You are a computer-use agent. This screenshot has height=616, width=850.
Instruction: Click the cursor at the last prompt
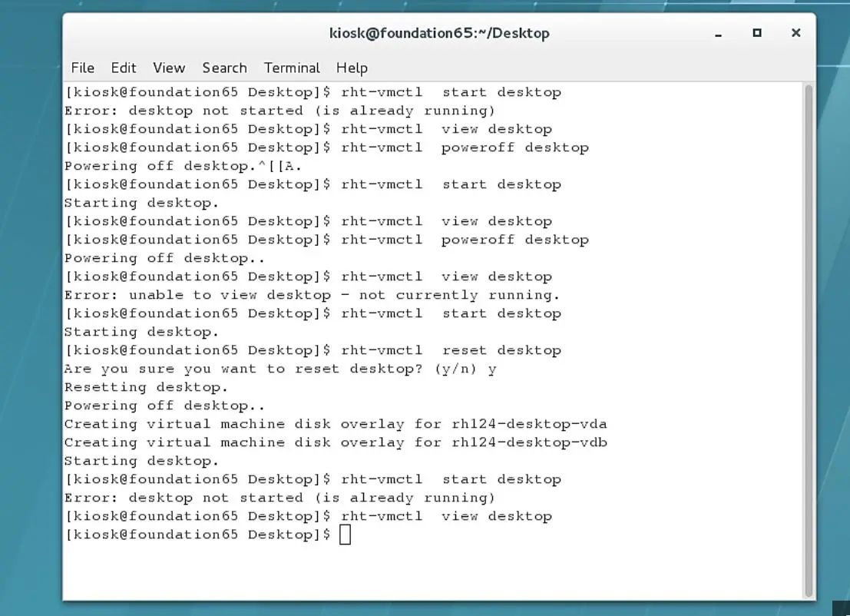(345, 535)
